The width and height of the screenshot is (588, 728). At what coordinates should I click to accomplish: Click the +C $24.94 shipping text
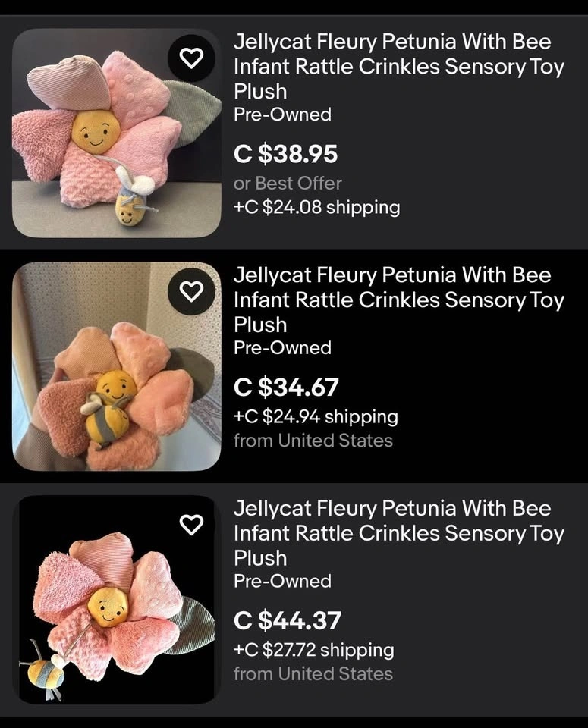click(316, 416)
